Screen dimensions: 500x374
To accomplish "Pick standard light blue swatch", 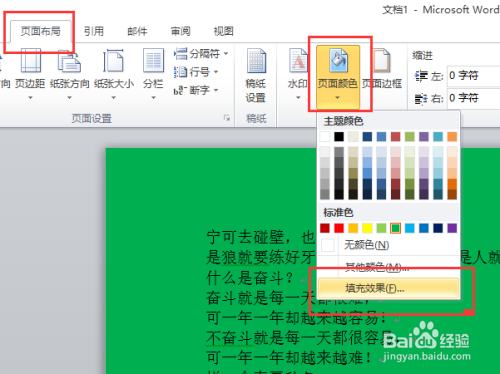I will pos(410,228).
